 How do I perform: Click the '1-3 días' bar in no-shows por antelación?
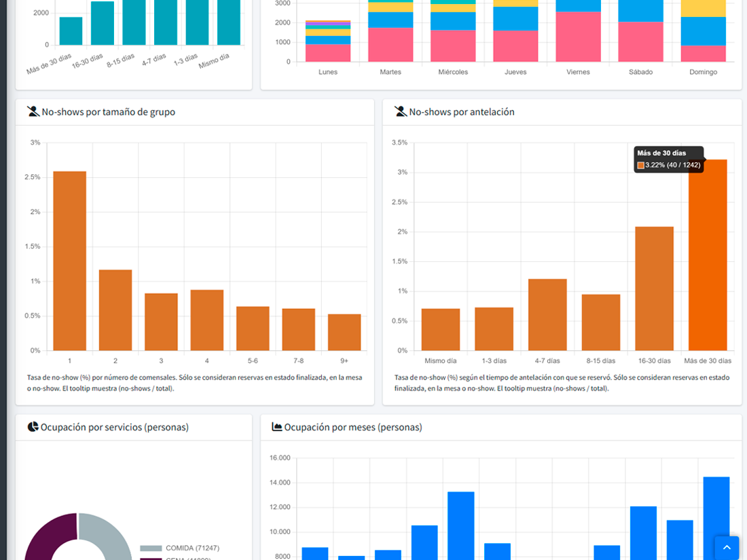pos(494,329)
